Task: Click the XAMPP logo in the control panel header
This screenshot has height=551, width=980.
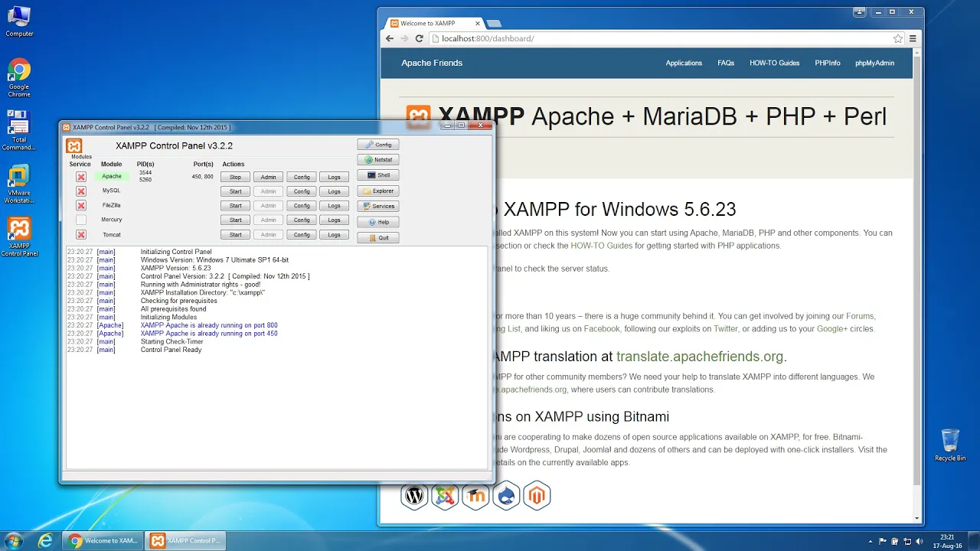Action: (x=74, y=145)
